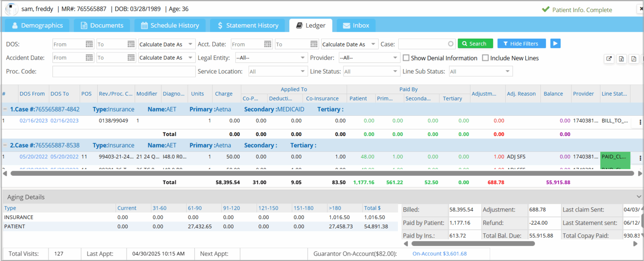Open ledger in a new window
The image size is (644, 261).
coord(609,59)
